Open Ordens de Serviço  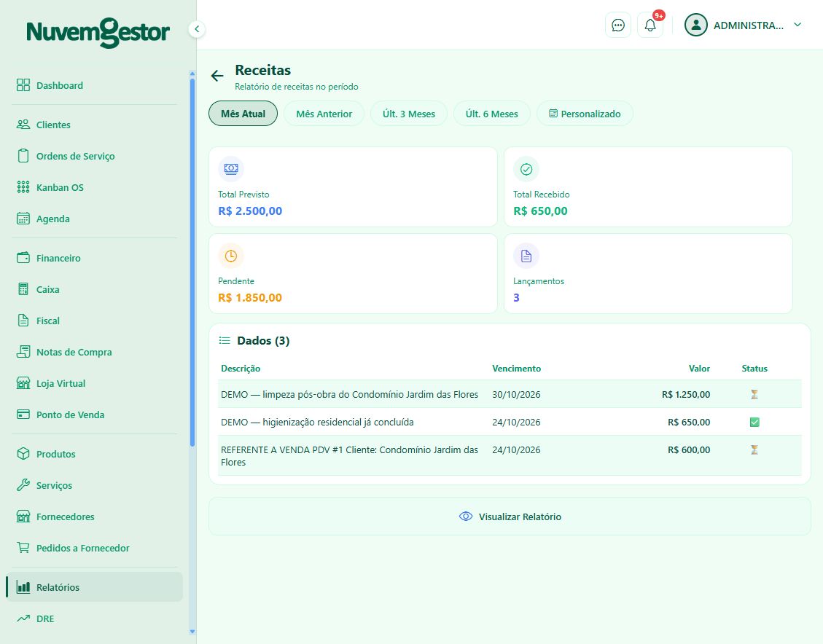95,157
